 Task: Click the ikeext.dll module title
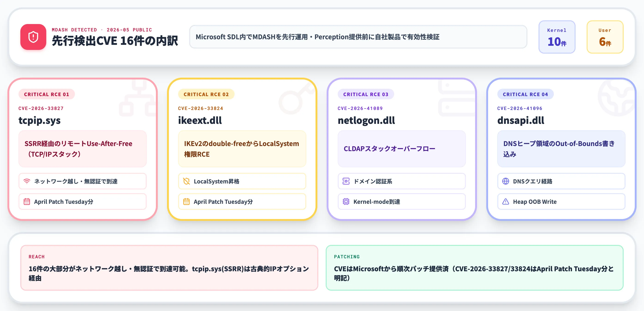(200, 121)
